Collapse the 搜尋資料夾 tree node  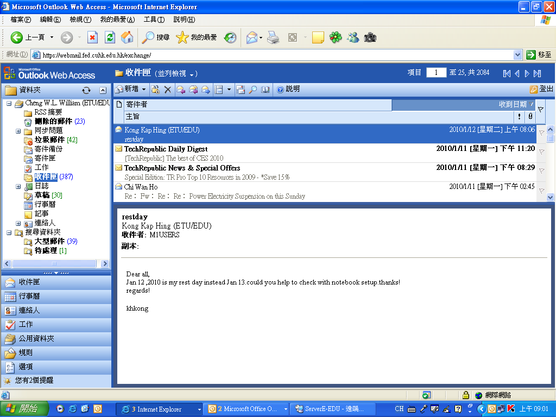point(9,233)
